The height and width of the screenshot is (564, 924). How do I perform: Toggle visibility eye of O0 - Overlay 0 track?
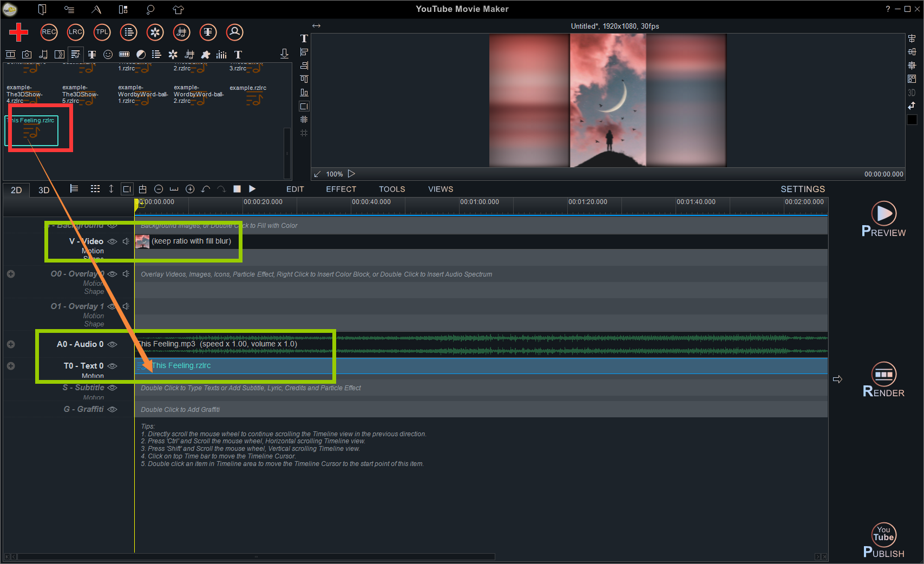(112, 274)
